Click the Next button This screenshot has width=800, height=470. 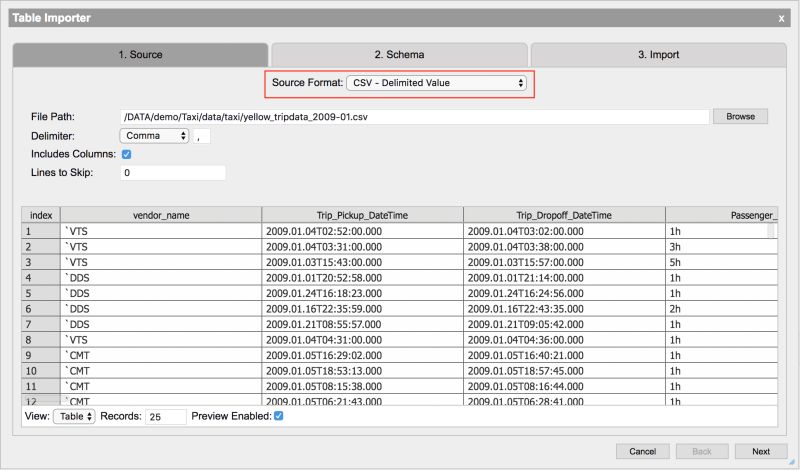pyautogui.click(x=761, y=451)
